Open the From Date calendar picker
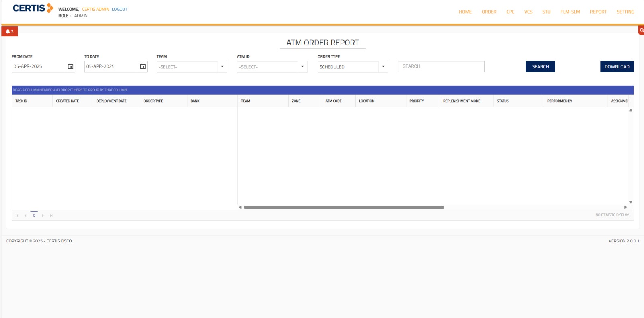Image resolution: width=644 pixels, height=318 pixels. click(x=70, y=66)
